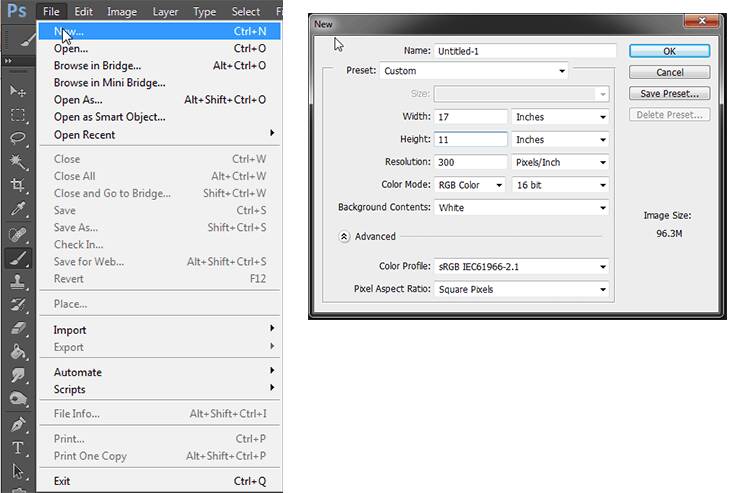The height and width of the screenshot is (493, 740).
Task: Open the Pixels/Inch resolution units dropdown
Action: (560, 162)
